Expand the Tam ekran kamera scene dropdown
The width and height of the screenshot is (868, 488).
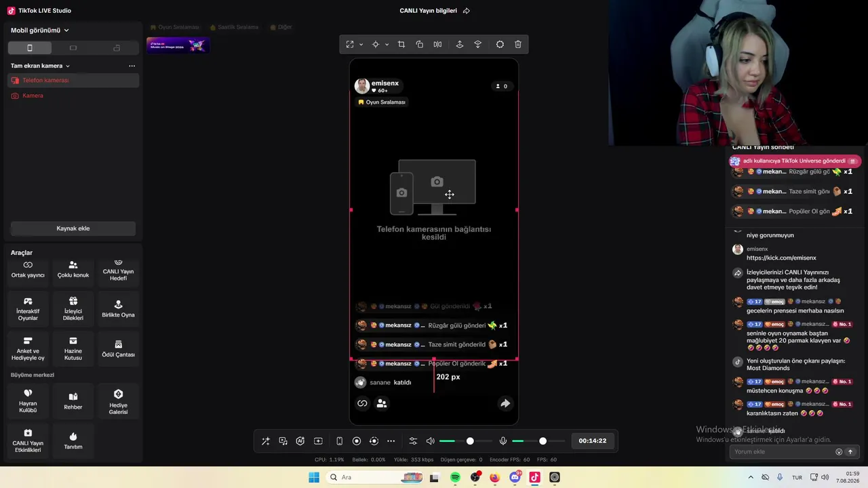coord(41,66)
